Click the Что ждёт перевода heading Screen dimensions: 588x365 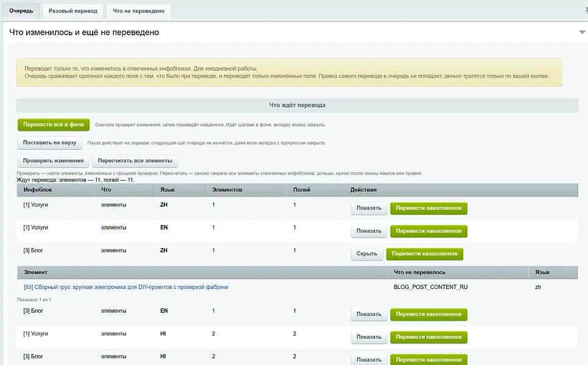coord(298,105)
